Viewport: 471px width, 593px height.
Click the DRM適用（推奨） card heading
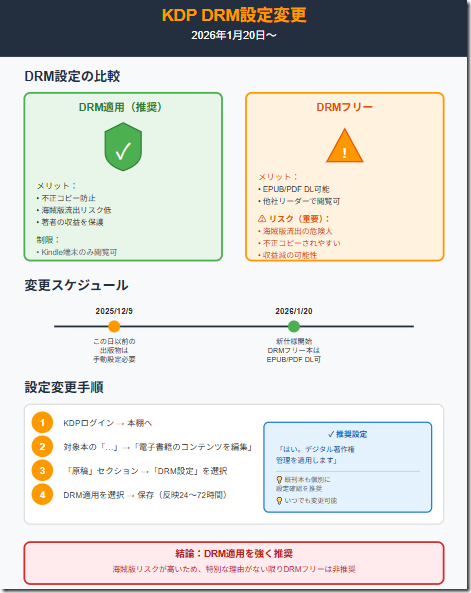(x=120, y=107)
